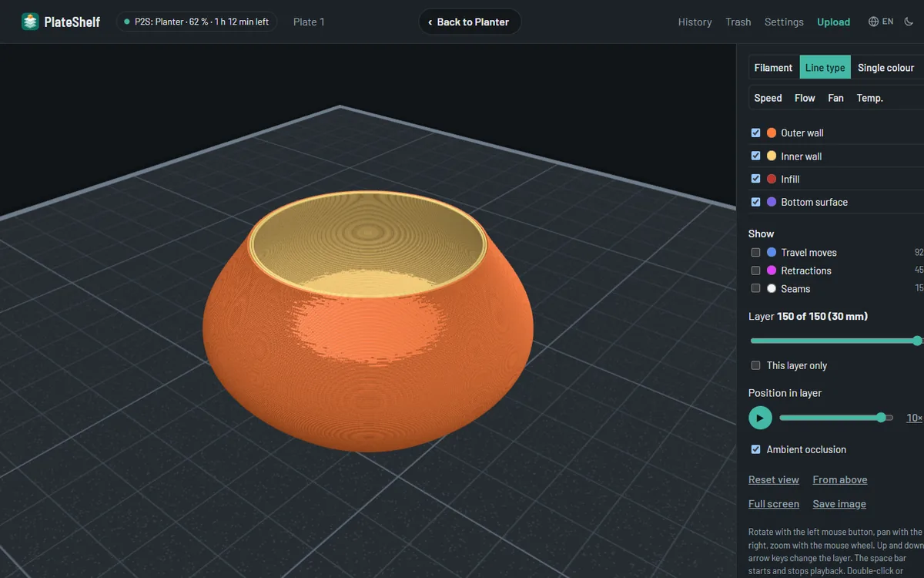Click the blue Travel moves colour dot
The height and width of the screenshot is (578, 924).
(x=772, y=252)
